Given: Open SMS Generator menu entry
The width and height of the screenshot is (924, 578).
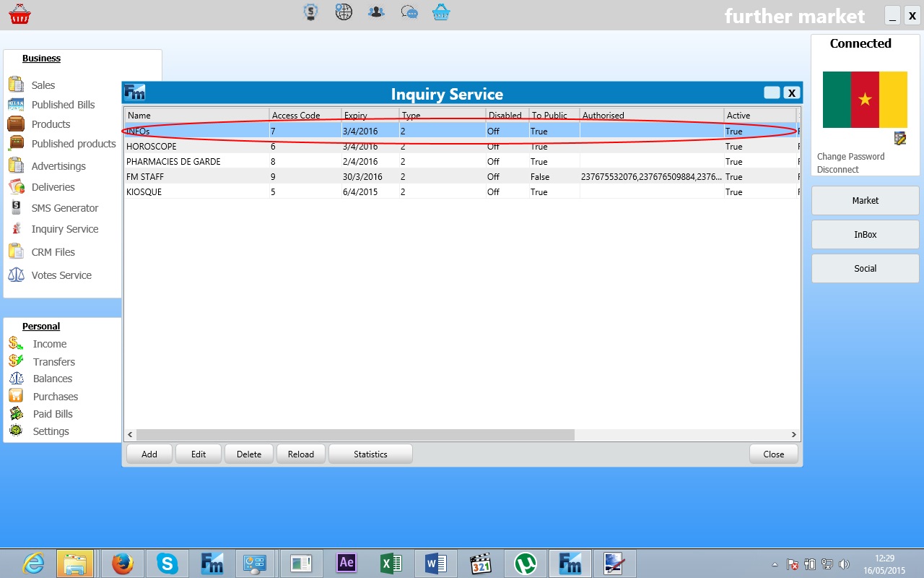Looking at the screenshot, I should click(x=65, y=208).
